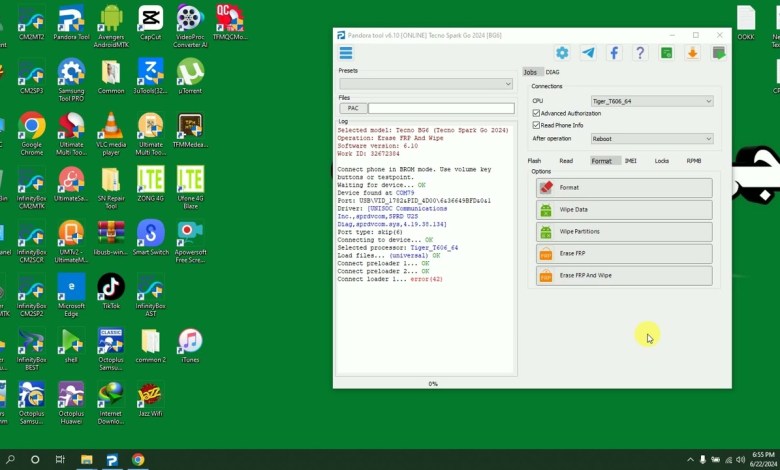Open SN Repair Tool desktop icon
Screen dimensions: 780x470
(111, 188)
